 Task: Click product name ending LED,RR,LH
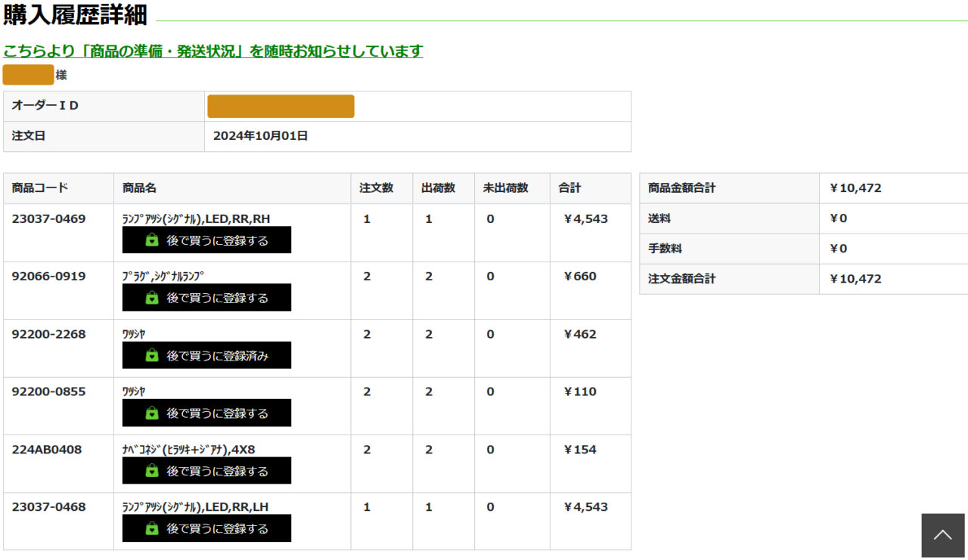coord(196,507)
